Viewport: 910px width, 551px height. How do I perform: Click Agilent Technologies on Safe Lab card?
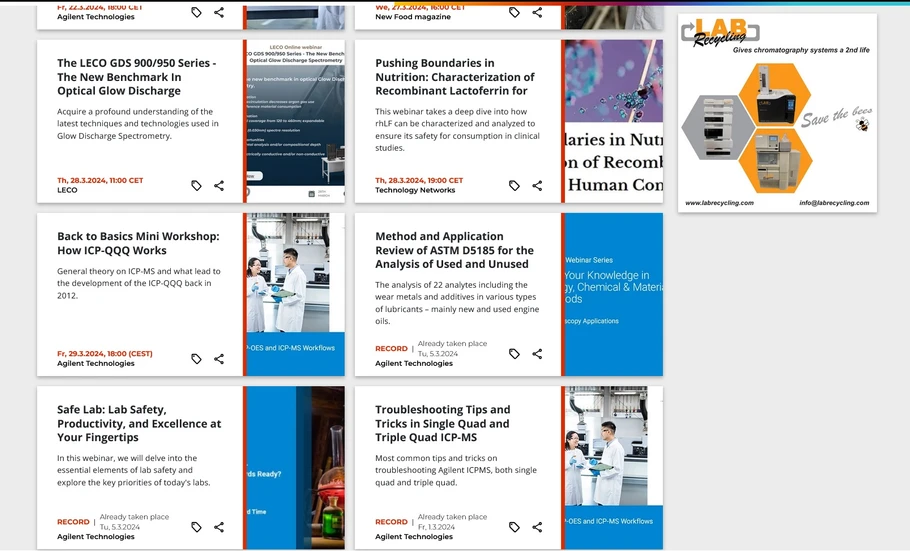pyautogui.click(x=96, y=536)
